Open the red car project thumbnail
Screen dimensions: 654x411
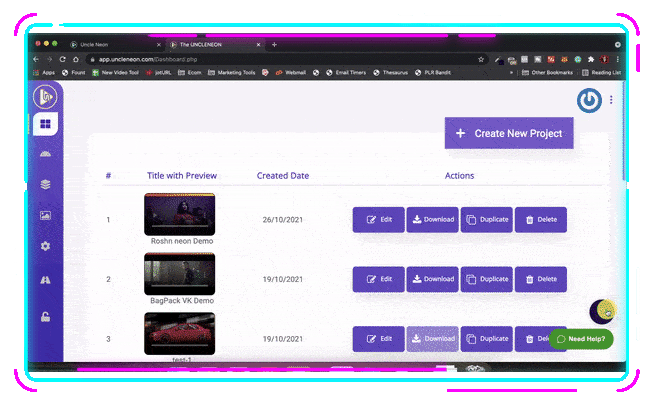pos(180,333)
